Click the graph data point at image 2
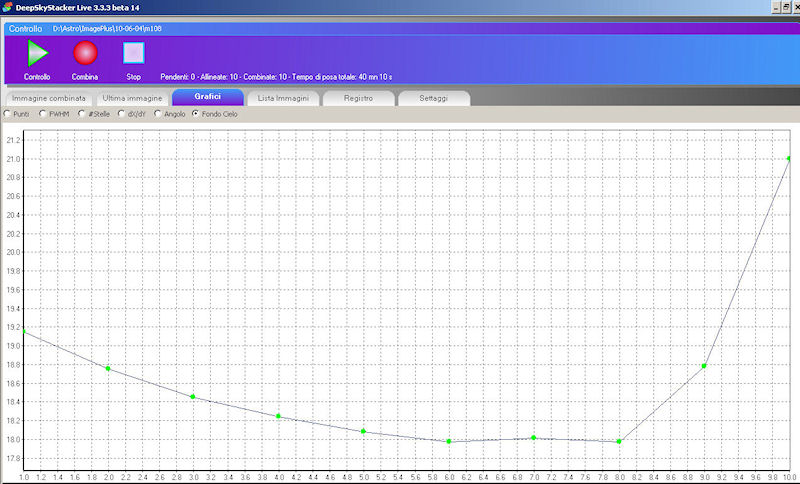The image size is (800, 484). pos(108,368)
